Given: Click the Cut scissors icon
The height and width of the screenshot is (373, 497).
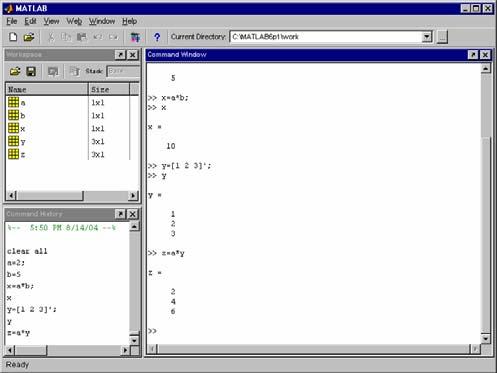Looking at the screenshot, I should [51, 37].
